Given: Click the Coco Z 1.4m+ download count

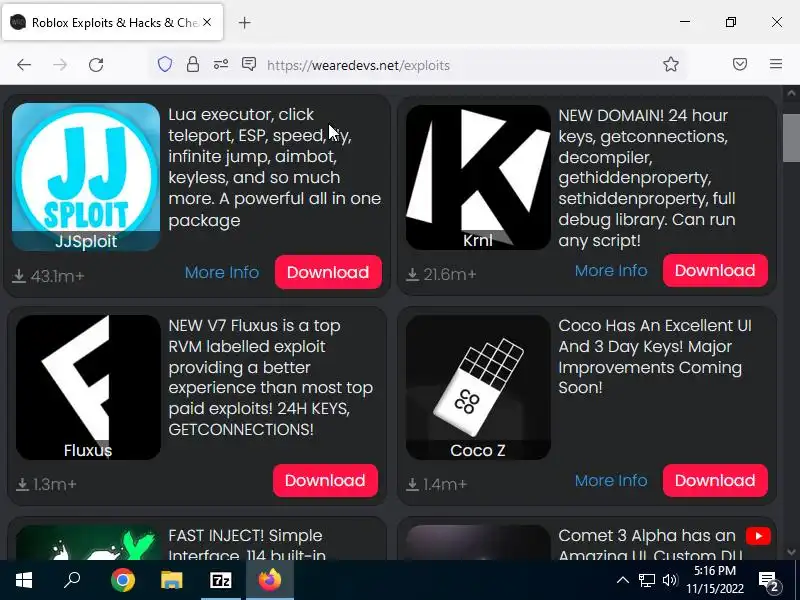Looking at the screenshot, I should tap(437, 484).
